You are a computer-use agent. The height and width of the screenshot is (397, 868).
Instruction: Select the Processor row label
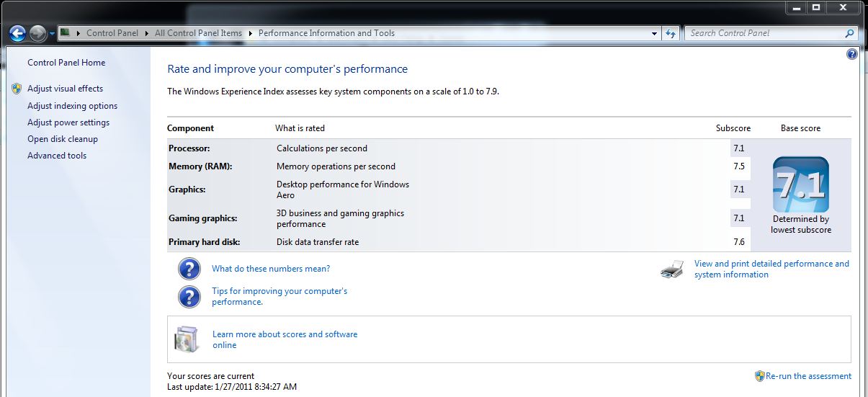[x=189, y=148]
